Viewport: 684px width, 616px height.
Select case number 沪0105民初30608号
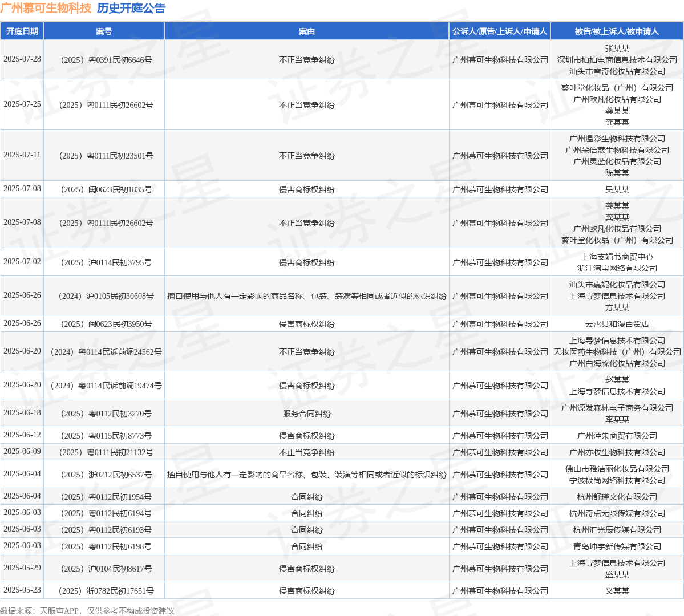pos(106,296)
